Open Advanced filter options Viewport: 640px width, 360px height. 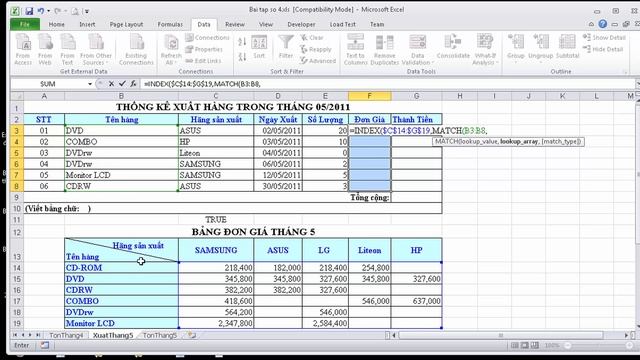coord(318,61)
